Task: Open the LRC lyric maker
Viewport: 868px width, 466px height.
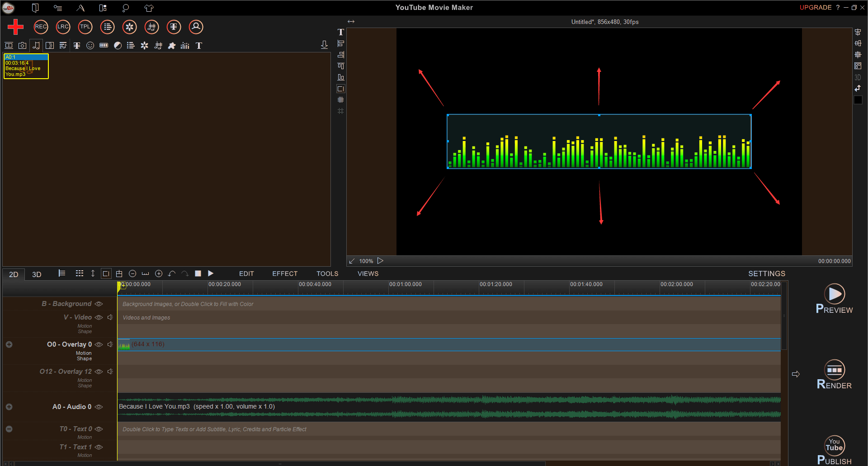Action: (x=63, y=27)
